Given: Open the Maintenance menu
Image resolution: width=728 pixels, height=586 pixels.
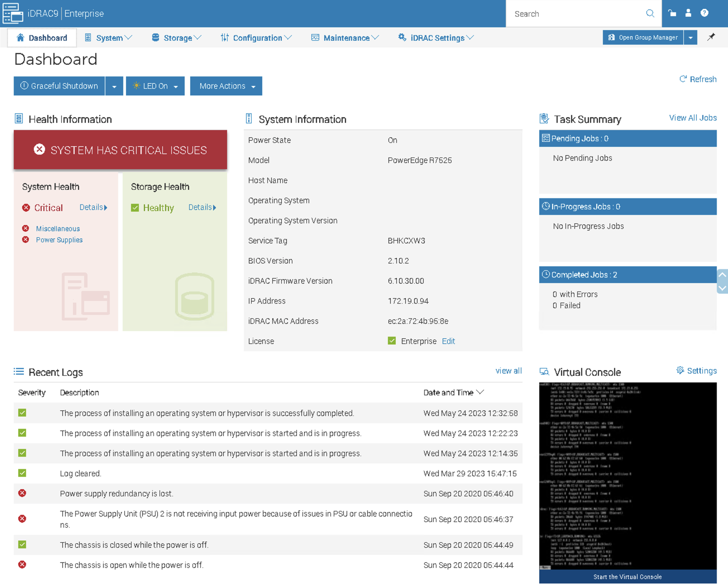Looking at the screenshot, I should [345, 38].
